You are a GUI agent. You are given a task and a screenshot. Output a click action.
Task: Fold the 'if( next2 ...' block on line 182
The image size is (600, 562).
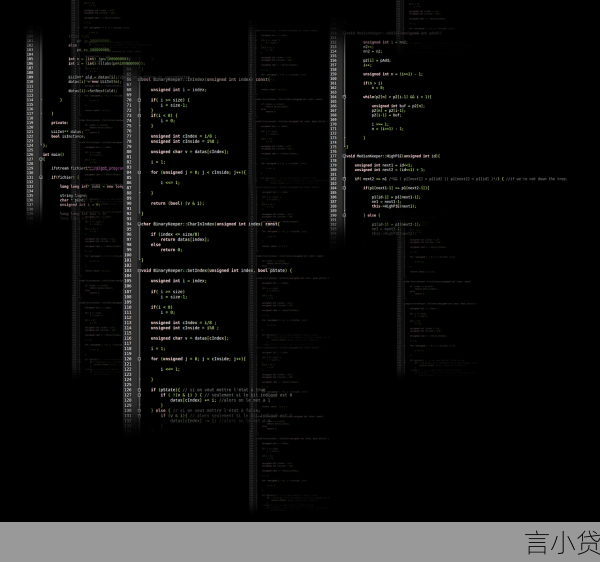pyautogui.click(x=344, y=179)
